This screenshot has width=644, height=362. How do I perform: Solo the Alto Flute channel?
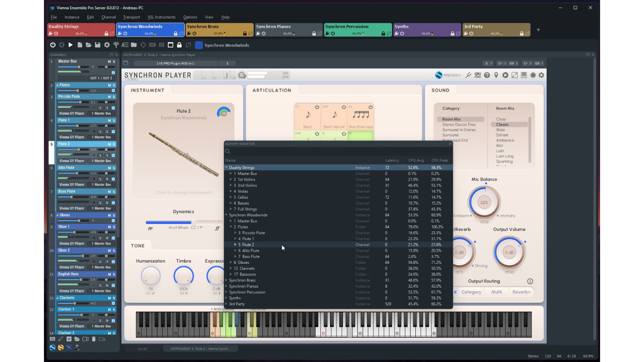click(114, 168)
